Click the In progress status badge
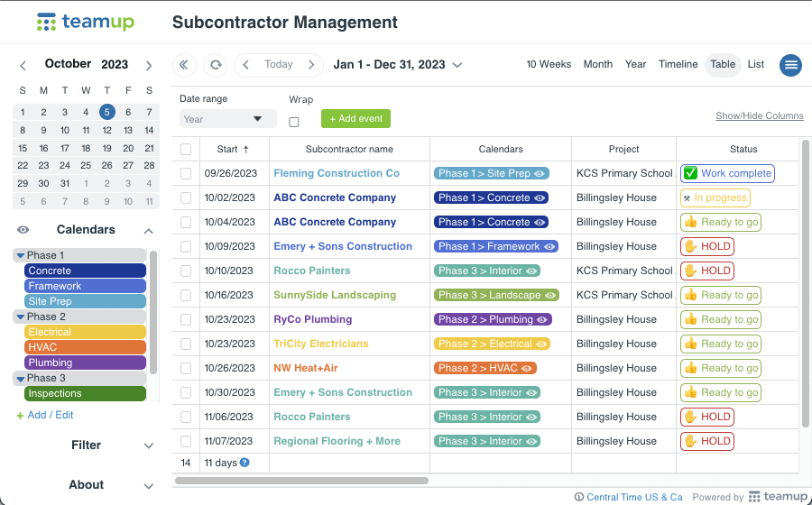The image size is (812, 505). click(x=715, y=197)
